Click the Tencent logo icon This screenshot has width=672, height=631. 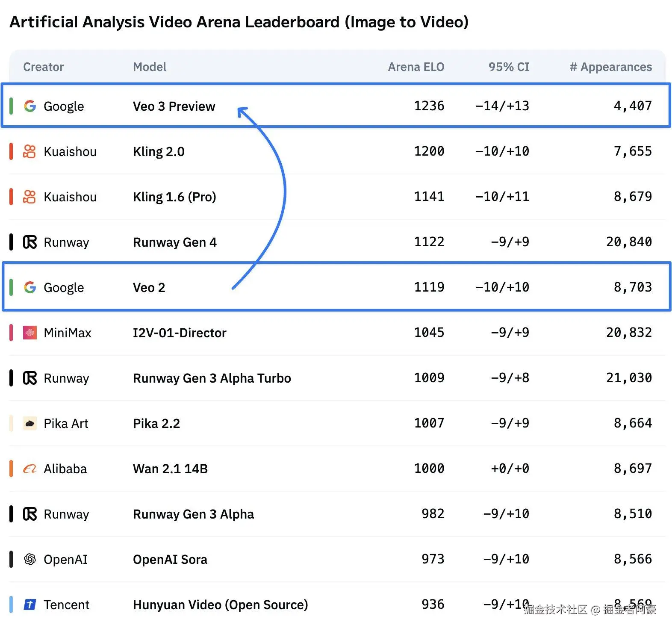[29, 604]
